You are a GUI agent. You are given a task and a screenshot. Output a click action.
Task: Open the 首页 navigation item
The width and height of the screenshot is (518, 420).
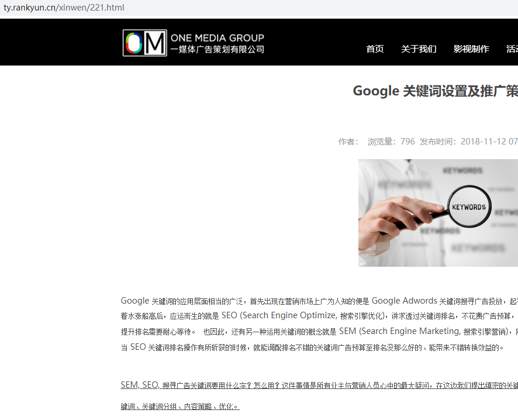point(375,49)
